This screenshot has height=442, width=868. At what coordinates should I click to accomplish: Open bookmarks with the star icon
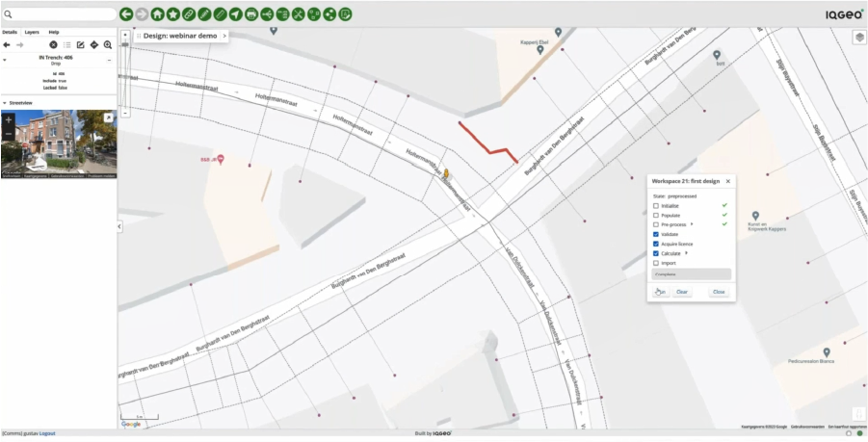tap(173, 14)
